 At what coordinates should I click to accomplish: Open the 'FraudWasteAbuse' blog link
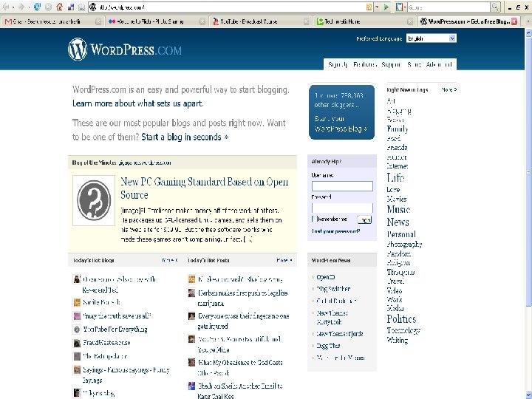tap(106, 343)
